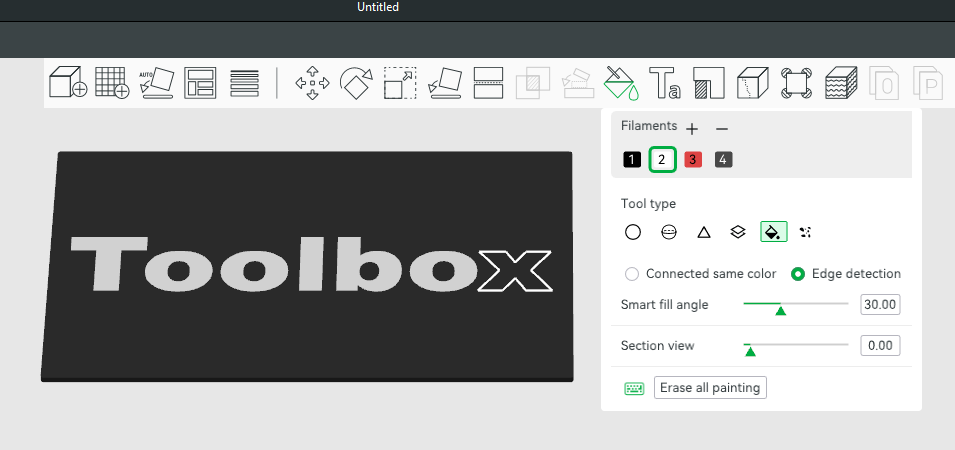Select the Support painting hatched icon
Viewport: 955px width, 450px height.
point(708,83)
